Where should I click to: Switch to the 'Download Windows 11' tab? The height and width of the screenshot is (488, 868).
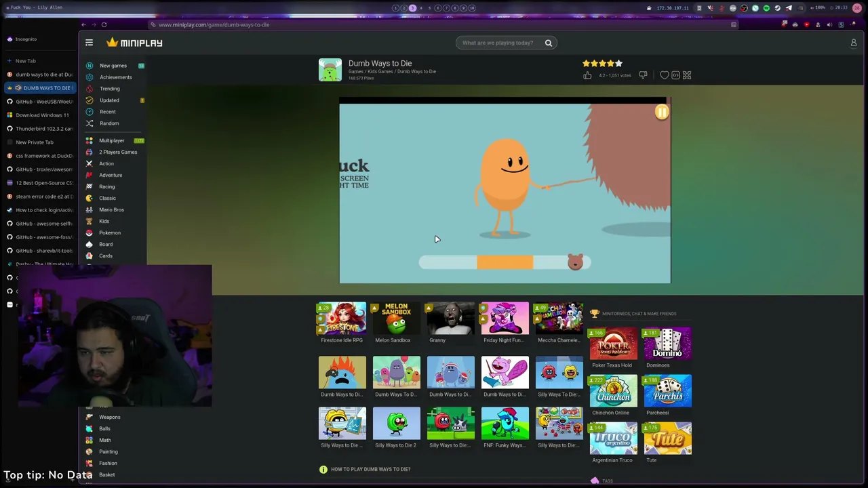pos(41,115)
